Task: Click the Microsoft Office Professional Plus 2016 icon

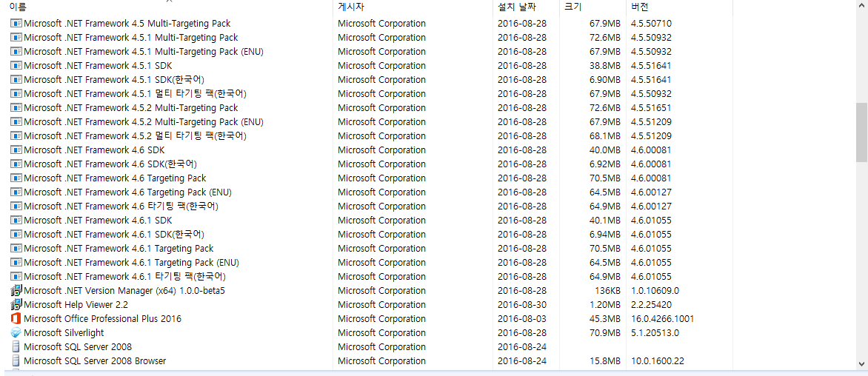Action: (x=16, y=319)
